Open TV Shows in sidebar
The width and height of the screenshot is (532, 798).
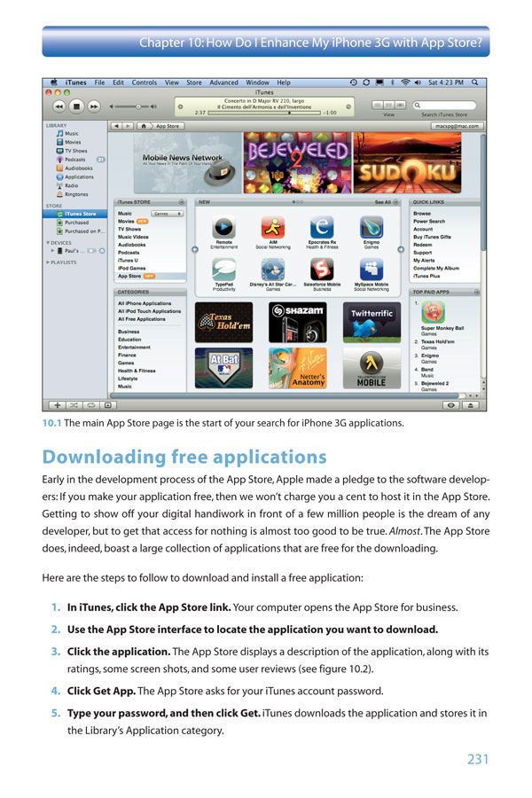tap(75, 151)
